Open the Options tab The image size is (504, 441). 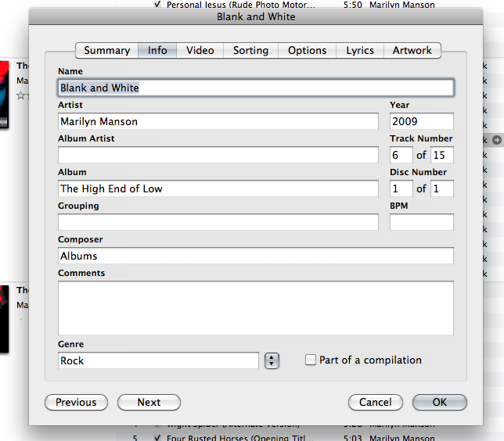pos(307,50)
